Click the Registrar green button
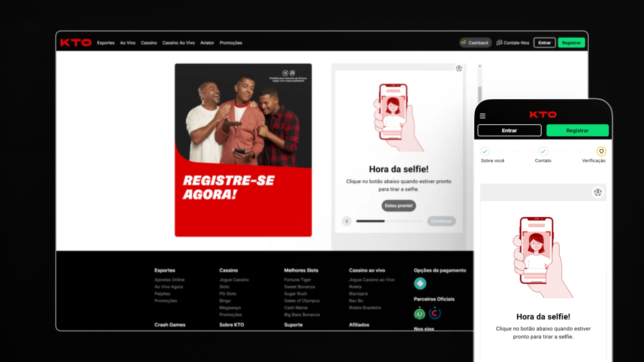This screenshot has height=362, width=644. 572,43
